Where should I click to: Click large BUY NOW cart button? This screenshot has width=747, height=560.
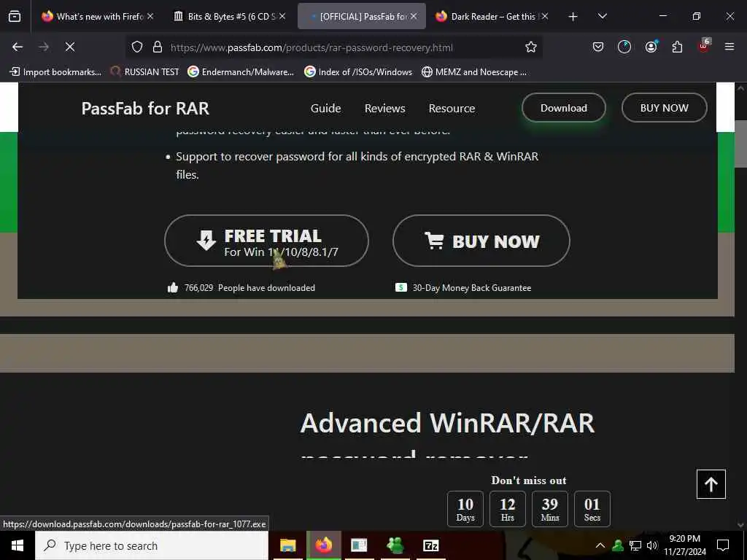point(481,241)
